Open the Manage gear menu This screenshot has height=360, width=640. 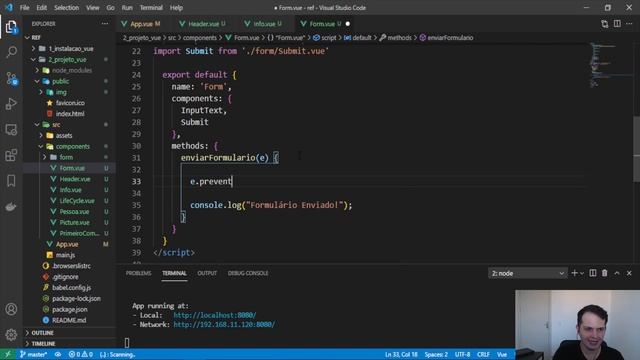[x=11, y=335]
